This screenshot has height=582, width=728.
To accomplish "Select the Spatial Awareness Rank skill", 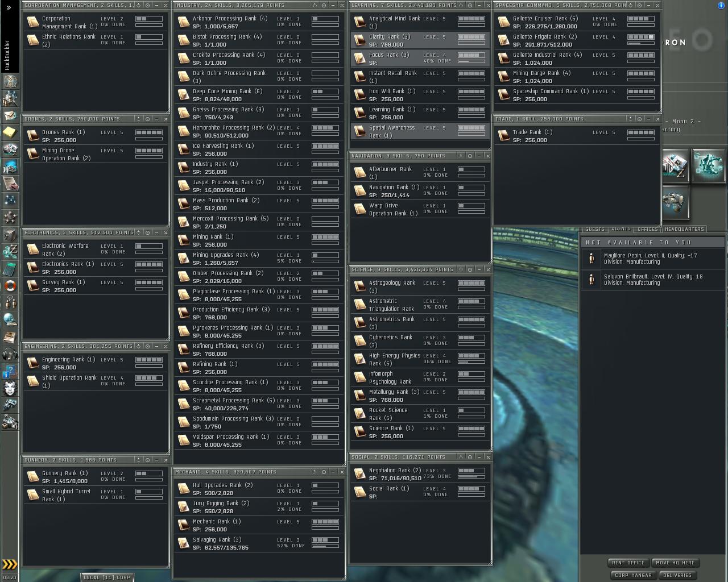I will pyautogui.click(x=420, y=131).
